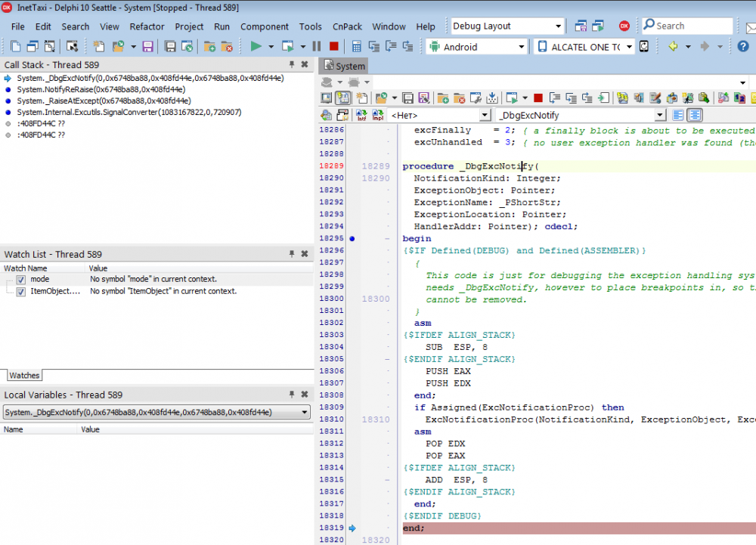
Task: Click the purple Save icon in main toolbar
Action: 147,46
